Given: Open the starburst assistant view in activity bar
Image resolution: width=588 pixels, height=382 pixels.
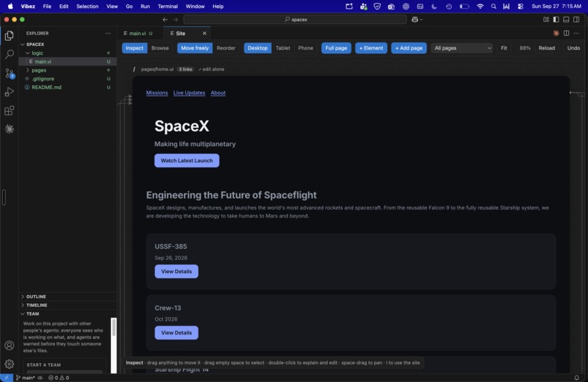Looking at the screenshot, I should click(x=9, y=129).
